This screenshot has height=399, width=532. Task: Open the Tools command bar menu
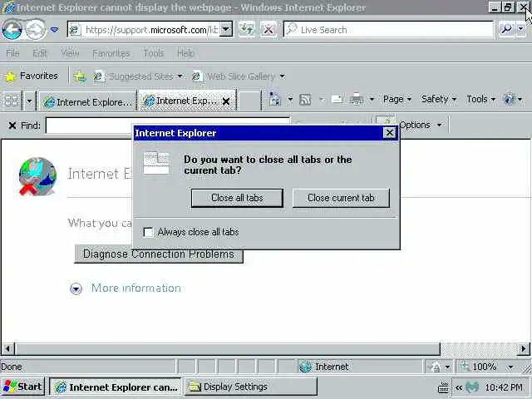point(480,99)
